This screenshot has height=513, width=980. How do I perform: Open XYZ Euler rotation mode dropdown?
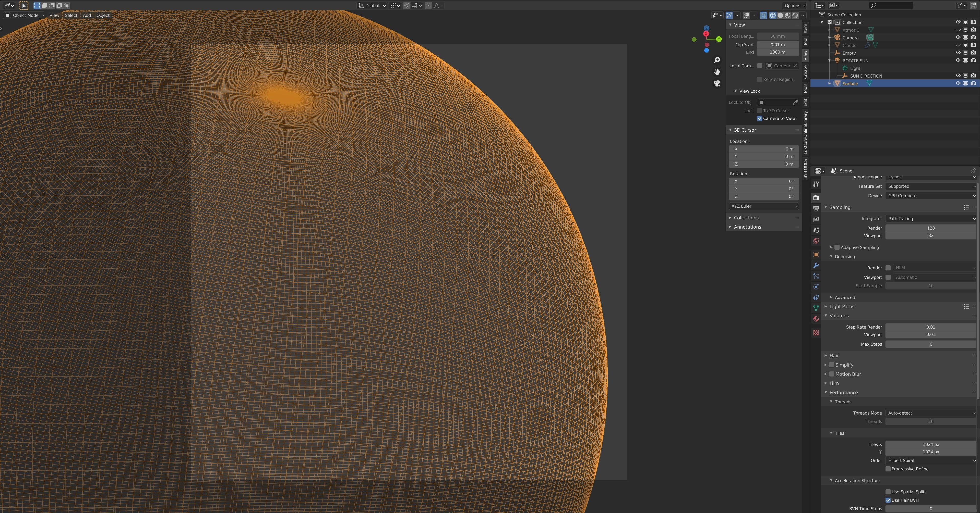pyautogui.click(x=763, y=206)
